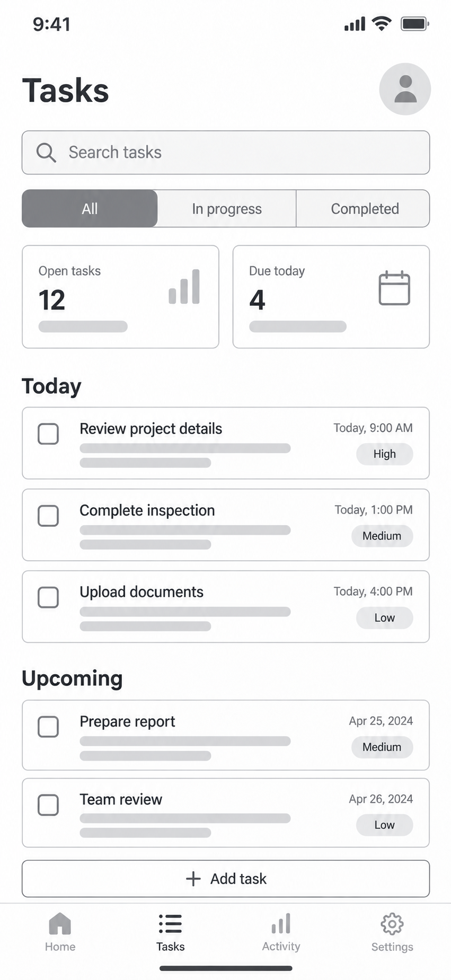The width and height of the screenshot is (451, 980).
Task: Click the Open tasks progress bar
Action: tap(83, 326)
